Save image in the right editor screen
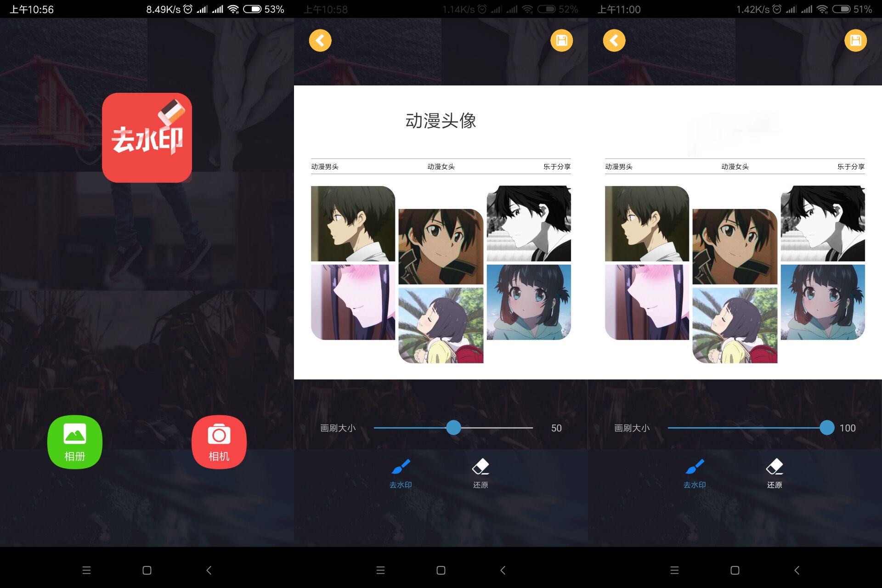Image resolution: width=882 pixels, height=588 pixels. click(855, 40)
